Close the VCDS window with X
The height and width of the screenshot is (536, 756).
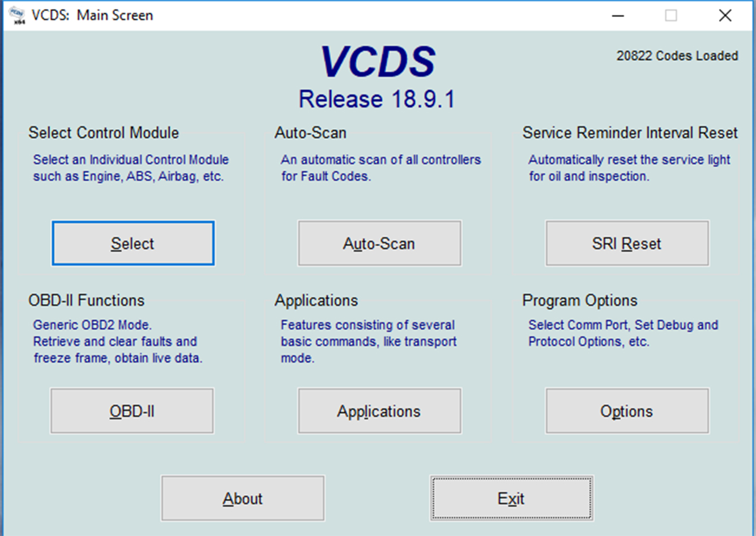pyautogui.click(x=725, y=15)
